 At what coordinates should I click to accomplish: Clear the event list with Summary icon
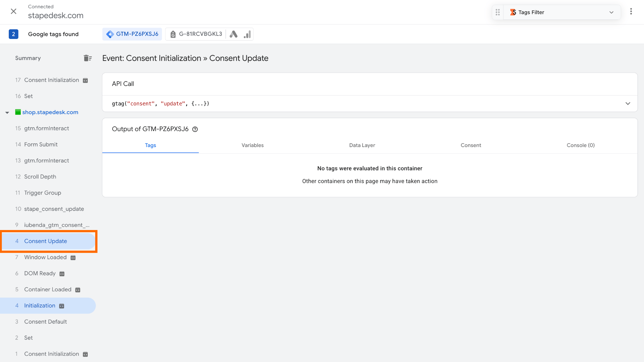point(88,58)
